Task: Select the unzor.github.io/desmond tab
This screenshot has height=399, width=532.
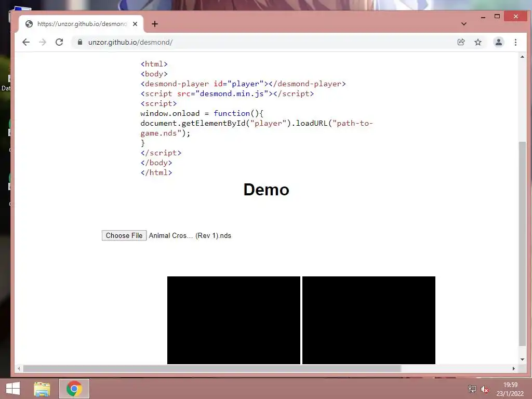Action: tap(82, 24)
